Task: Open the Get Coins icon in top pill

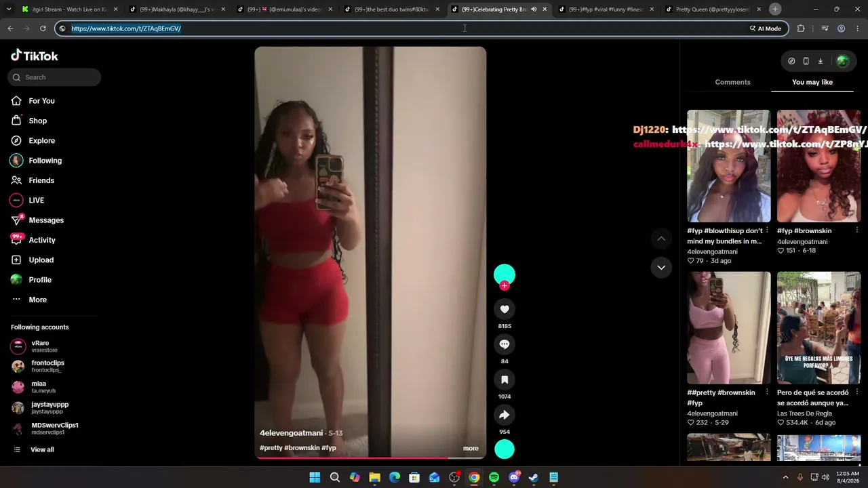Action: [x=791, y=61]
